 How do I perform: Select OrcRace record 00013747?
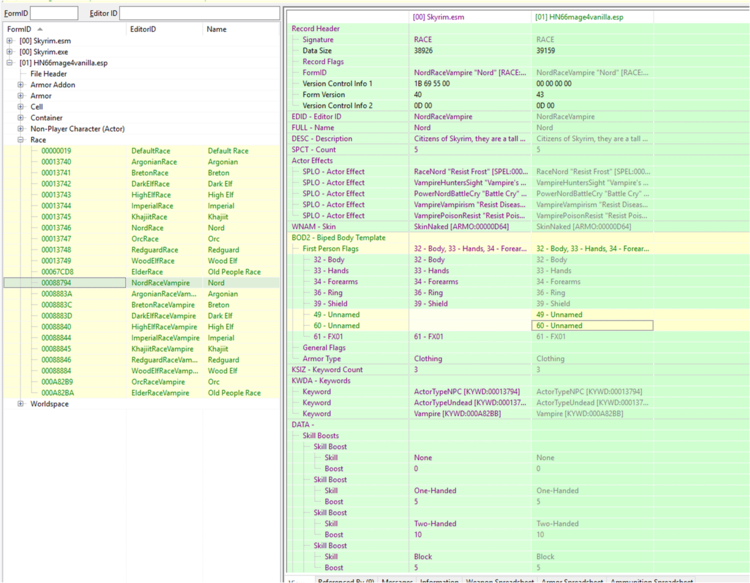coord(142,239)
